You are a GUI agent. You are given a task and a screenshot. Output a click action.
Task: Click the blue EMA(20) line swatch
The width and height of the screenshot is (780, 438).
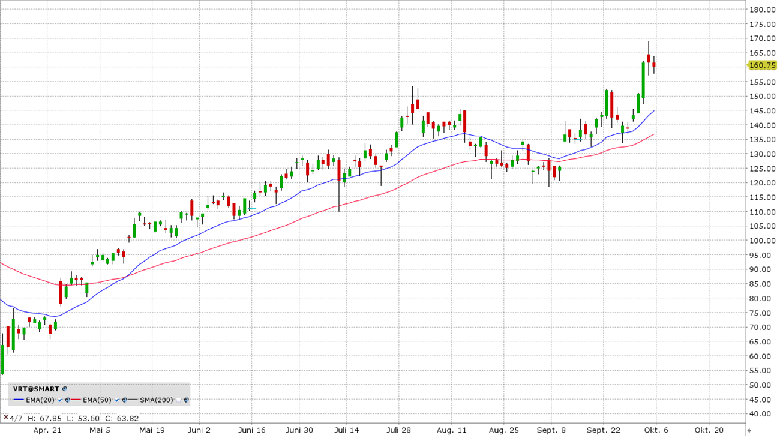(18, 400)
